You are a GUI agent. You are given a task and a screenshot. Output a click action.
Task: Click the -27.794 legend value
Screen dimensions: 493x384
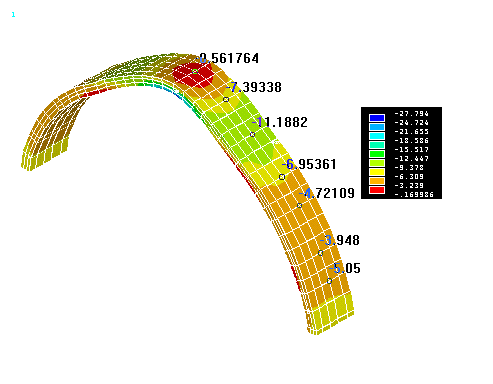(x=411, y=114)
